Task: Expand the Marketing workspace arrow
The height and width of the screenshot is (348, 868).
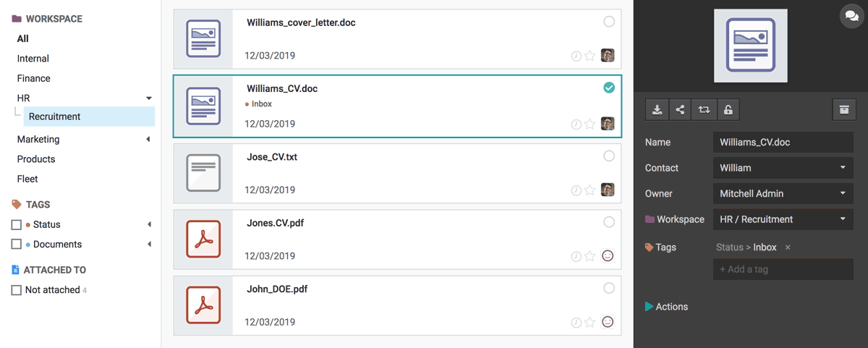Action: tap(148, 139)
